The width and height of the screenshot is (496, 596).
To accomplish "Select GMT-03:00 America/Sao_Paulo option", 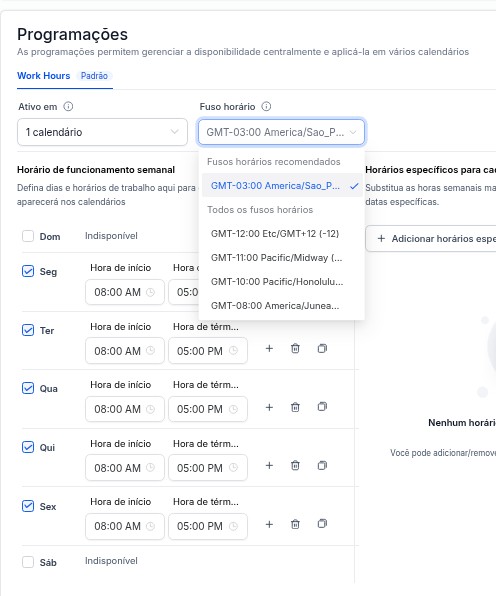I will (282, 185).
